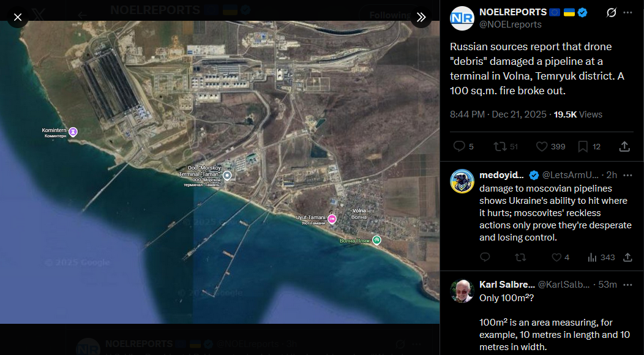Click the Volna Beach green marker

(x=376, y=241)
